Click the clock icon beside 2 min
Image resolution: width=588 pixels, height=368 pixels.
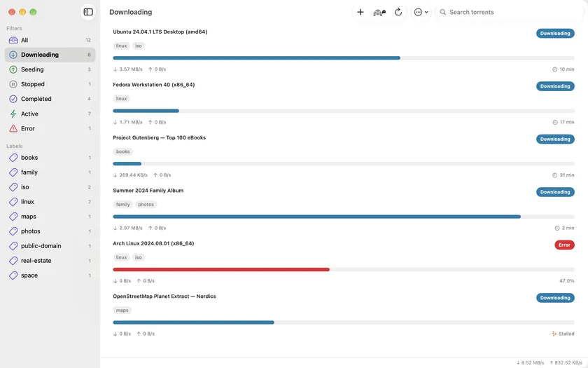click(x=557, y=229)
